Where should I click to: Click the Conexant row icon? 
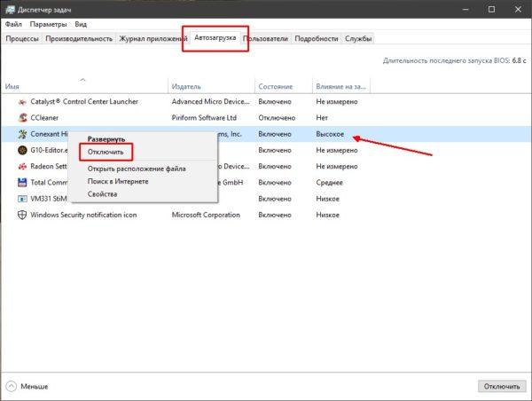[22, 134]
